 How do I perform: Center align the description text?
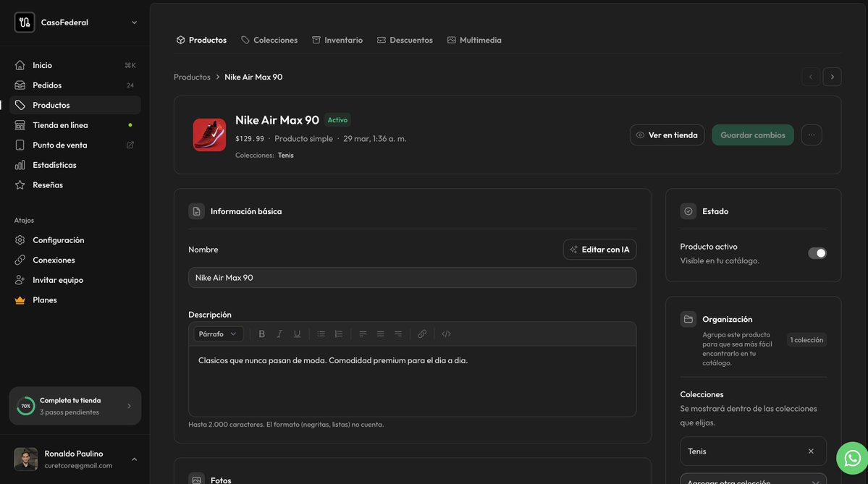[380, 334]
